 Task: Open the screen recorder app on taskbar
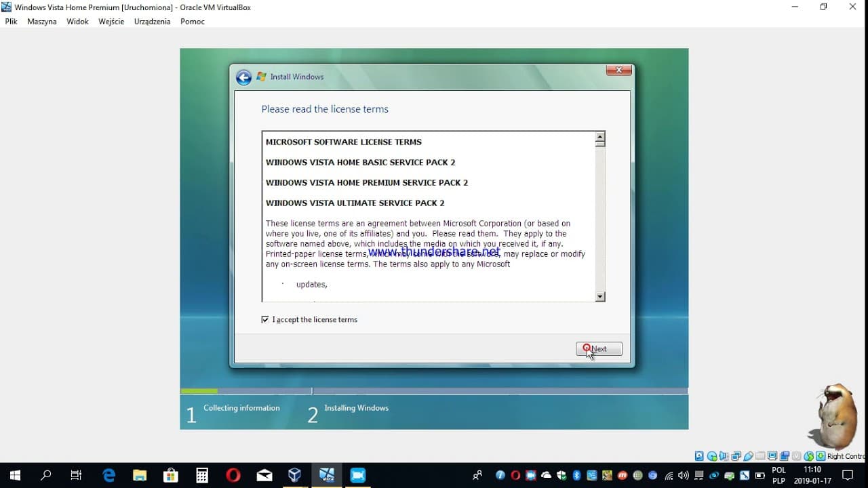click(358, 475)
